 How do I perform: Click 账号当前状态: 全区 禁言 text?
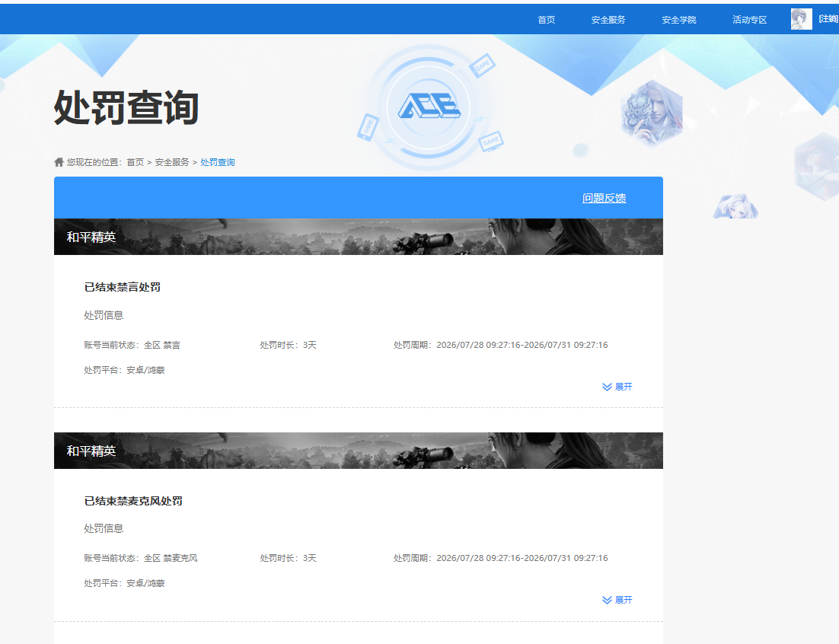(132, 345)
